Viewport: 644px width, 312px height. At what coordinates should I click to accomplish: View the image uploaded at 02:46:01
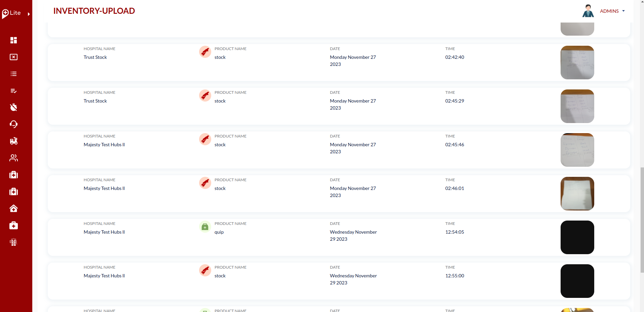click(577, 194)
